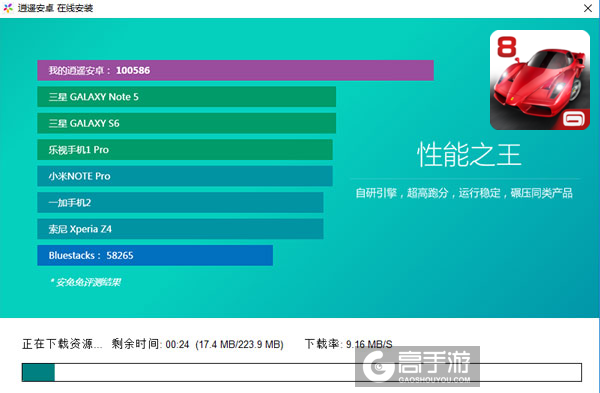Click the 安兔兔评测结果 footnote
The image size is (600, 393).
point(85,282)
